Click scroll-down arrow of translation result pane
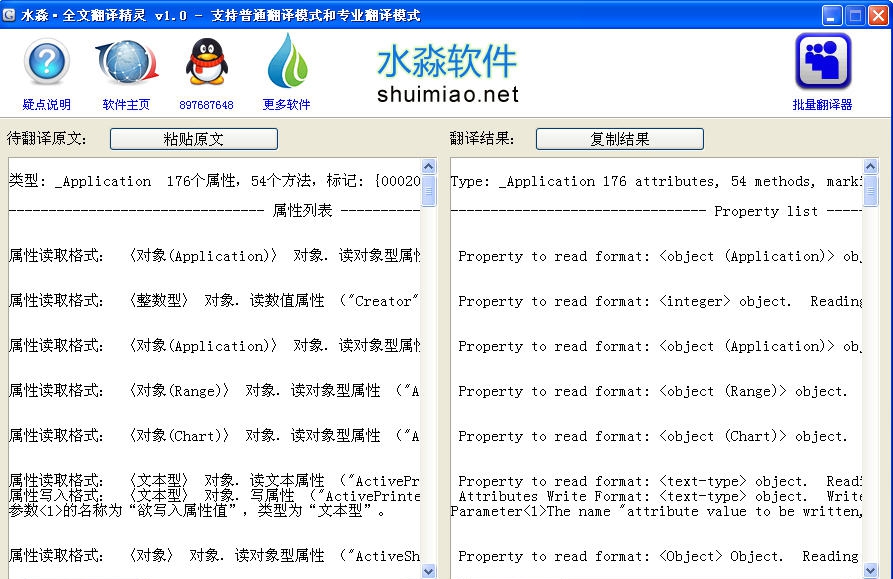The height and width of the screenshot is (579, 893). coord(870,570)
